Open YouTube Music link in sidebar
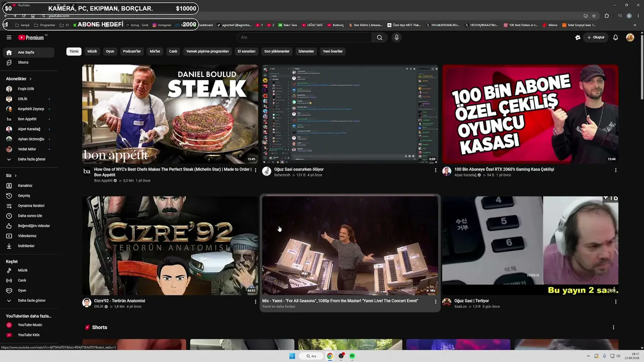Viewport: 644px width, 362px height. [28, 325]
